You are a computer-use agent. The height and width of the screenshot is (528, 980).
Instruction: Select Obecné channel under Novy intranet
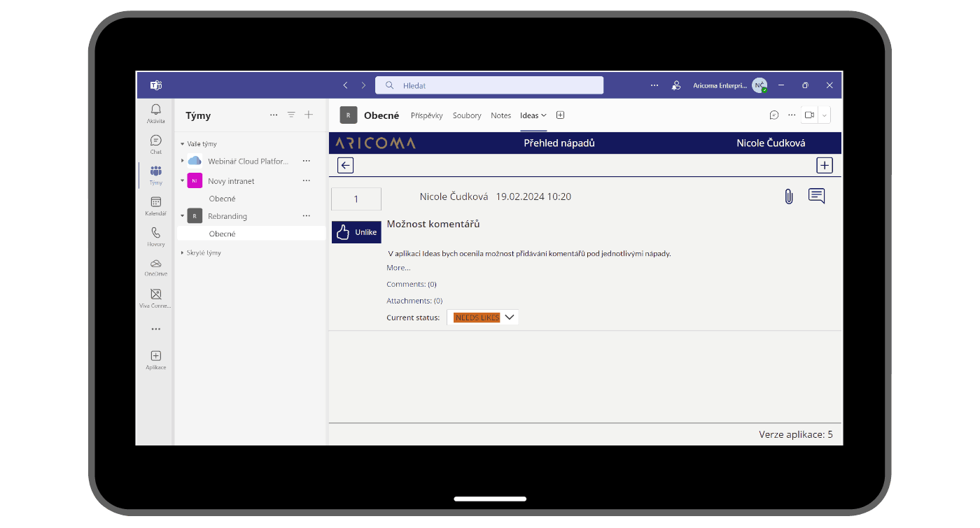(222, 199)
